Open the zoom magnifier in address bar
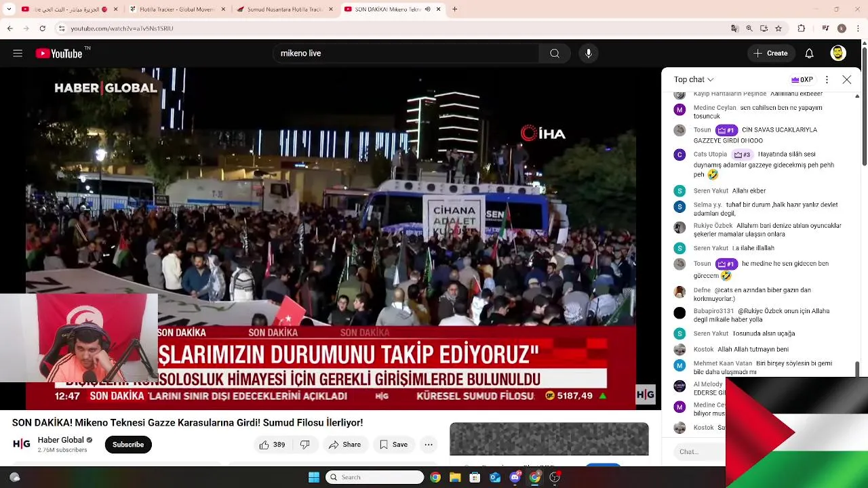 [749, 28]
